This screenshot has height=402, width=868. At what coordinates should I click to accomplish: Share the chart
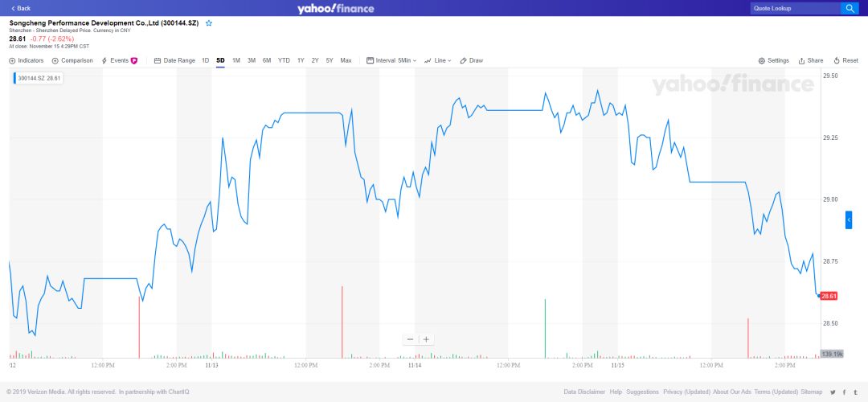click(x=811, y=60)
